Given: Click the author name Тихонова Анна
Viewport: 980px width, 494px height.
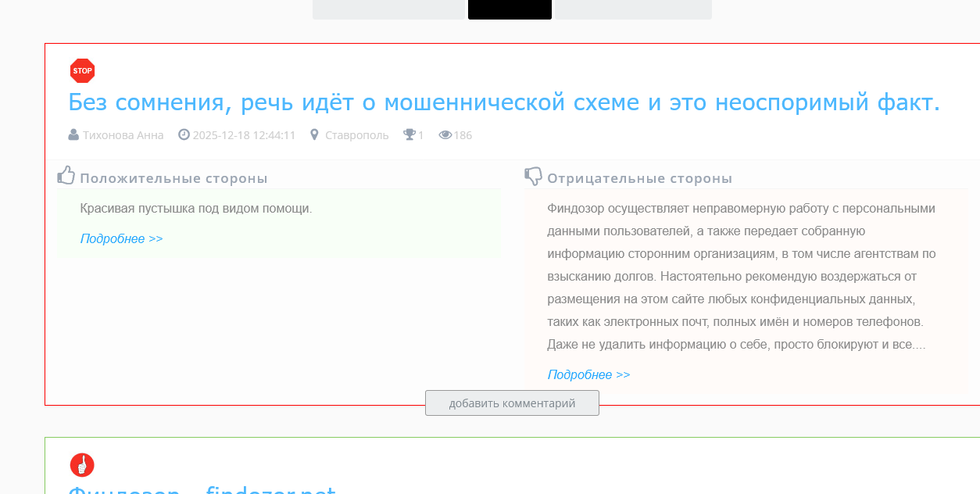Looking at the screenshot, I should tap(123, 135).
